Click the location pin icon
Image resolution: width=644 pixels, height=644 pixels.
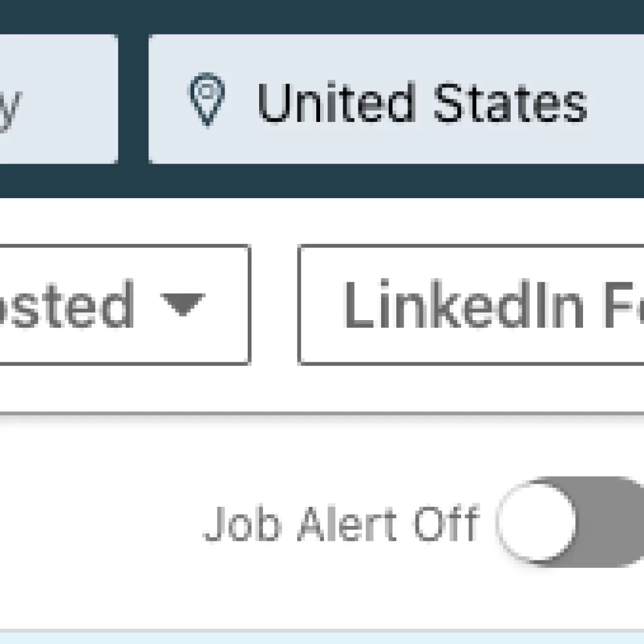(207, 99)
